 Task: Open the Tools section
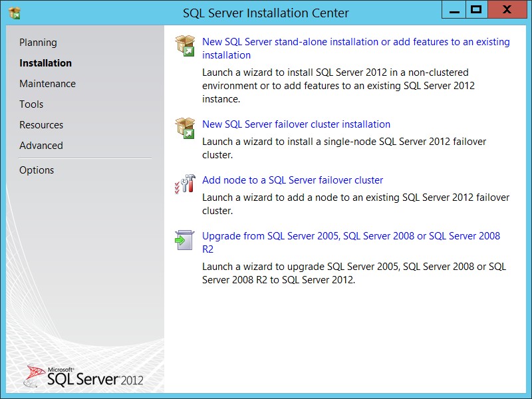tap(31, 104)
